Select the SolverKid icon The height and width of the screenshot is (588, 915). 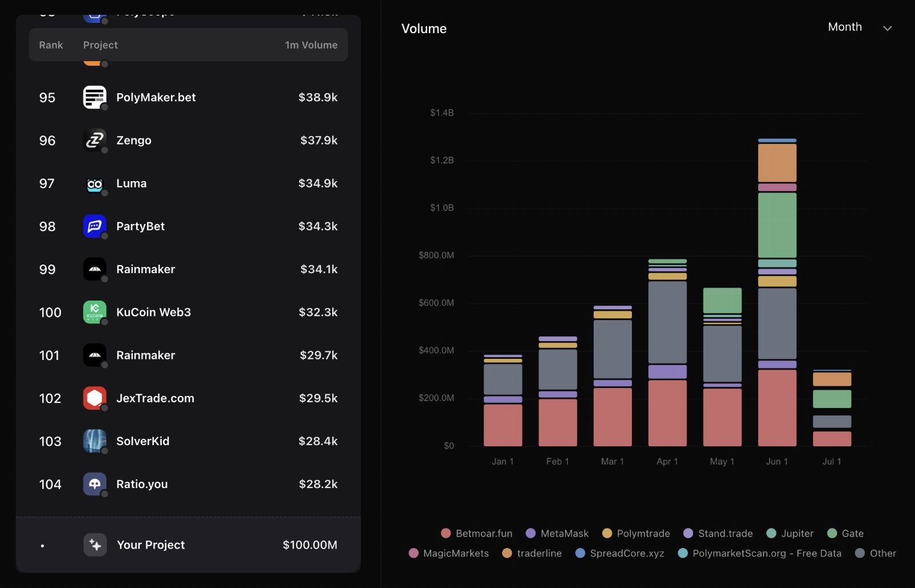(x=94, y=441)
